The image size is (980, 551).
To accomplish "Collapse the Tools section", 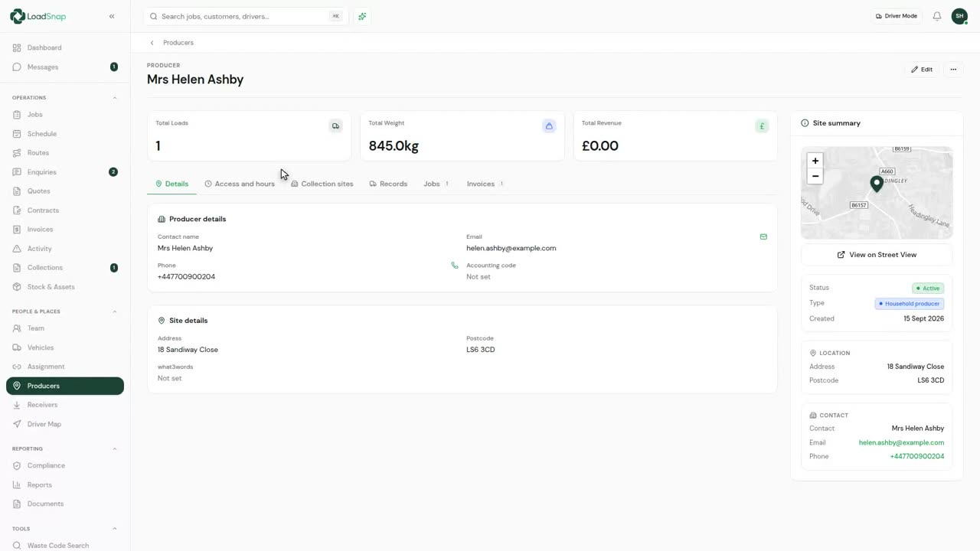I will tap(115, 529).
